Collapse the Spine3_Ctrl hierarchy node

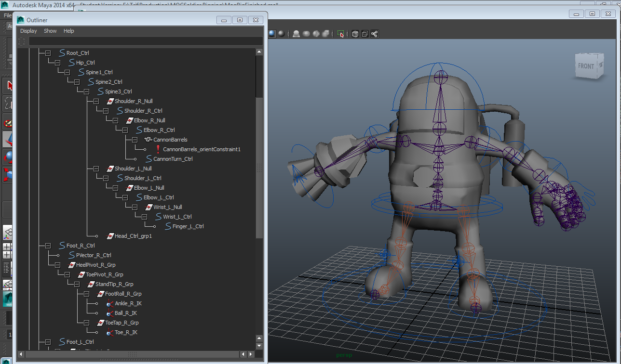[86, 91]
